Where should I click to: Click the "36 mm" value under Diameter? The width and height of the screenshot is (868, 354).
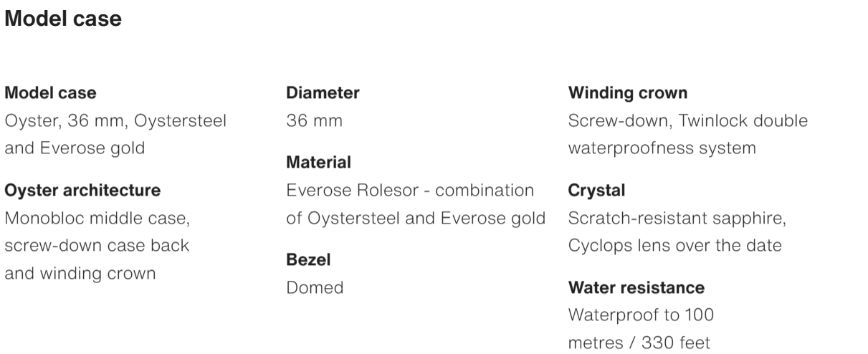[314, 121]
